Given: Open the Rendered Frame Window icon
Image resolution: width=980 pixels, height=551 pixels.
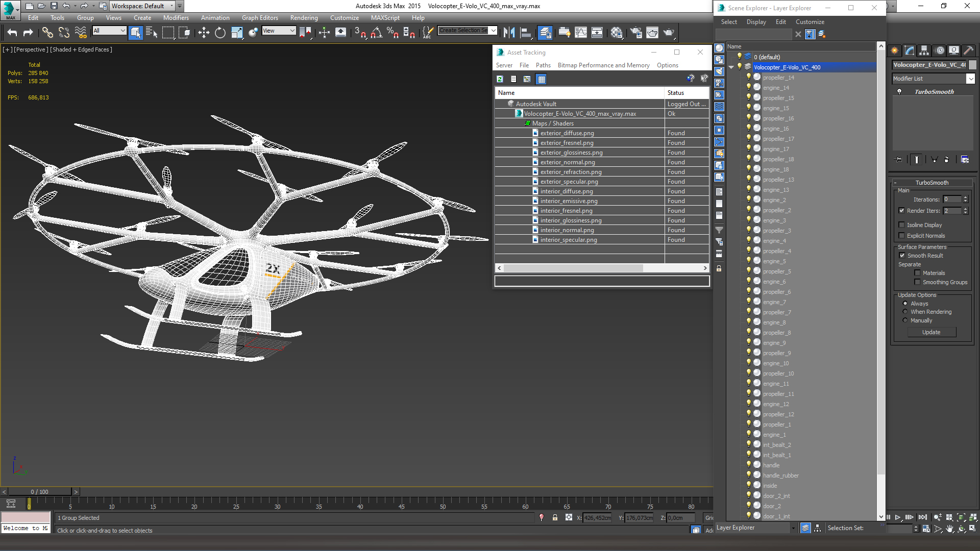Looking at the screenshot, I should click(x=652, y=33).
